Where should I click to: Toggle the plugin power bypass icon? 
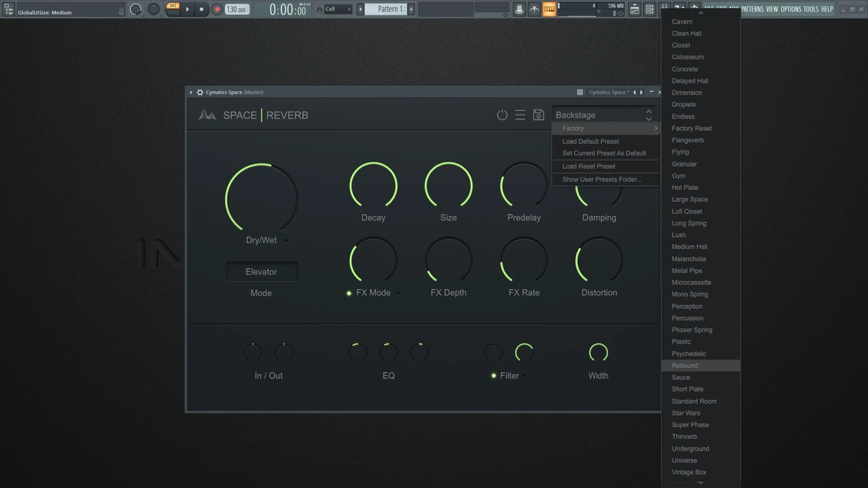click(x=502, y=115)
